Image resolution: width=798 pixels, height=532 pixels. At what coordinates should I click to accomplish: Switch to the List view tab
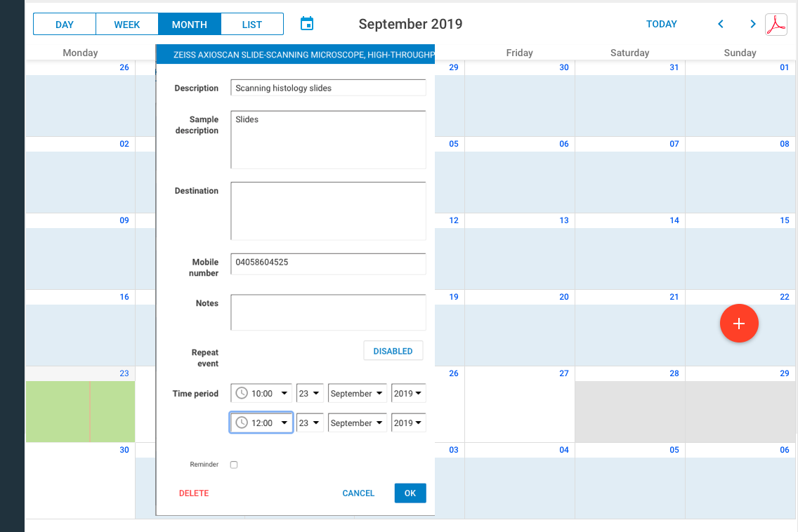coord(252,25)
